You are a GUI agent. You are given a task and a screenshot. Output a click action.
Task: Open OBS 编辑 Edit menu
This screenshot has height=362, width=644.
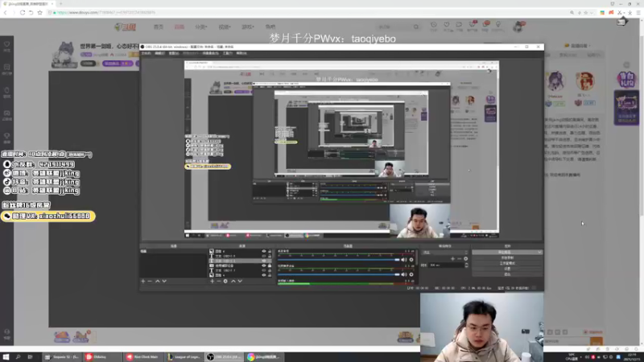(x=159, y=53)
